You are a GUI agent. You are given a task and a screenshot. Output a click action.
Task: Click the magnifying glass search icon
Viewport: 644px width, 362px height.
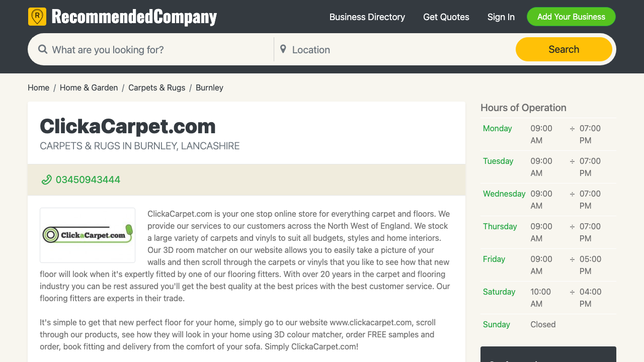[x=43, y=49]
